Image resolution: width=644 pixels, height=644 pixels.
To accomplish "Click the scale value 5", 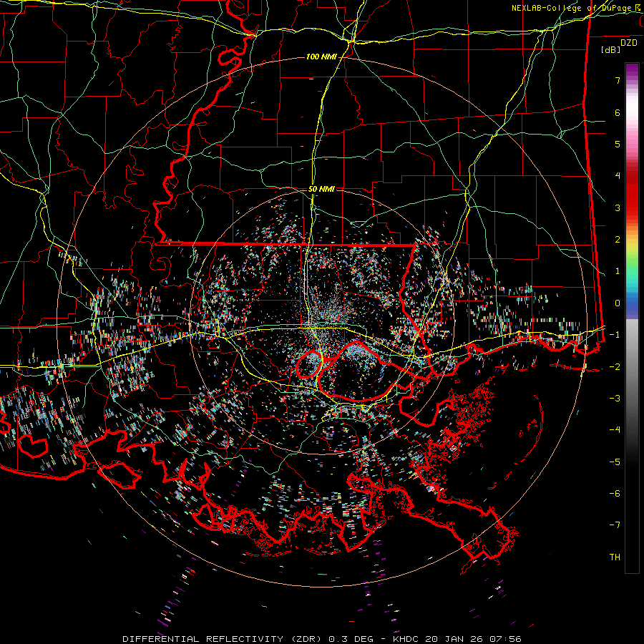I will tap(617, 144).
